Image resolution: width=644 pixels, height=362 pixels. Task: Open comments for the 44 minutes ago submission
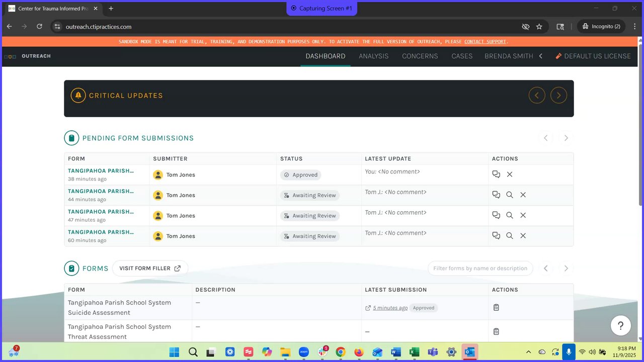pos(496,195)
